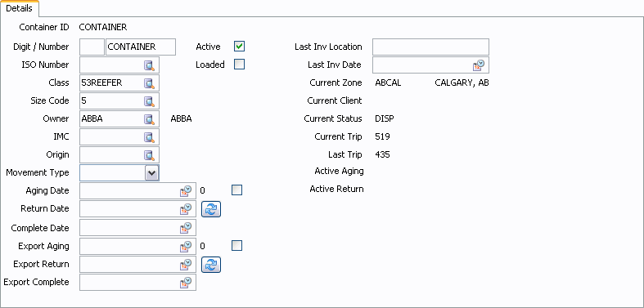Screen dimensions: 644x308
Task: Open the ISO Number lookup search icon
Action: coord(149,65)
